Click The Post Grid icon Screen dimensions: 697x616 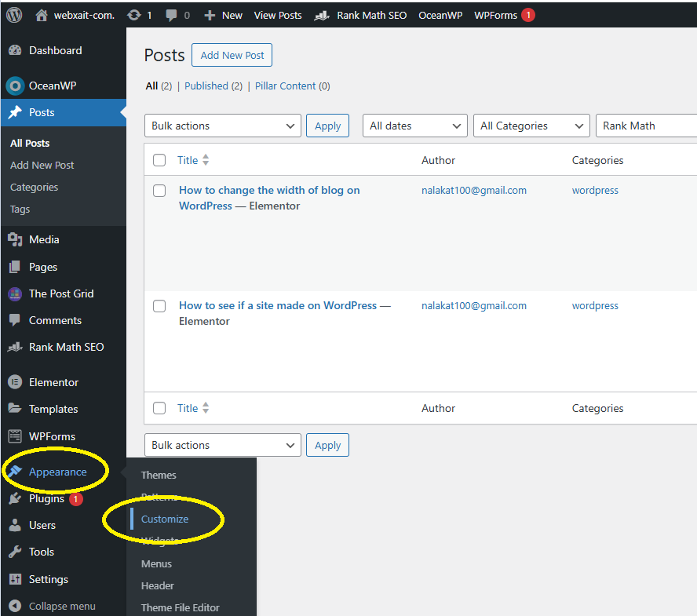[15, 293]
